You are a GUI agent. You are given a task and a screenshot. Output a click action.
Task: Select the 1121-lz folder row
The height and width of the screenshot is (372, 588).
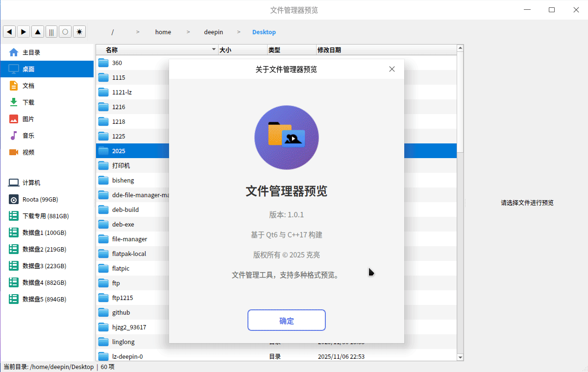pyautogui.click(x=276, y=92)
